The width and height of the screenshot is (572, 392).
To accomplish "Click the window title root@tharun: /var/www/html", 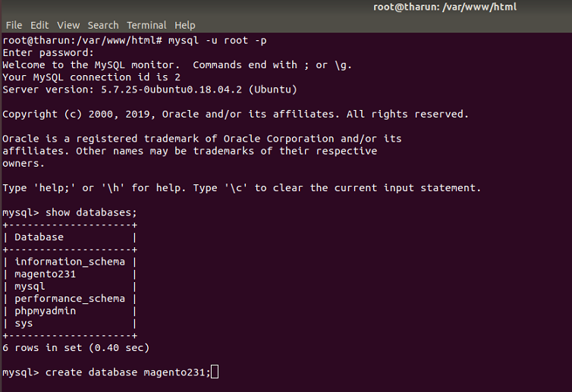I will pos(472,7).
